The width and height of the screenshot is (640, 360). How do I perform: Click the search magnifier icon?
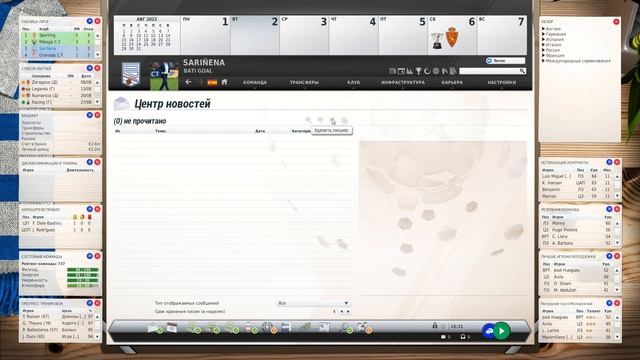pyautogui.click(x=522, y=71)
